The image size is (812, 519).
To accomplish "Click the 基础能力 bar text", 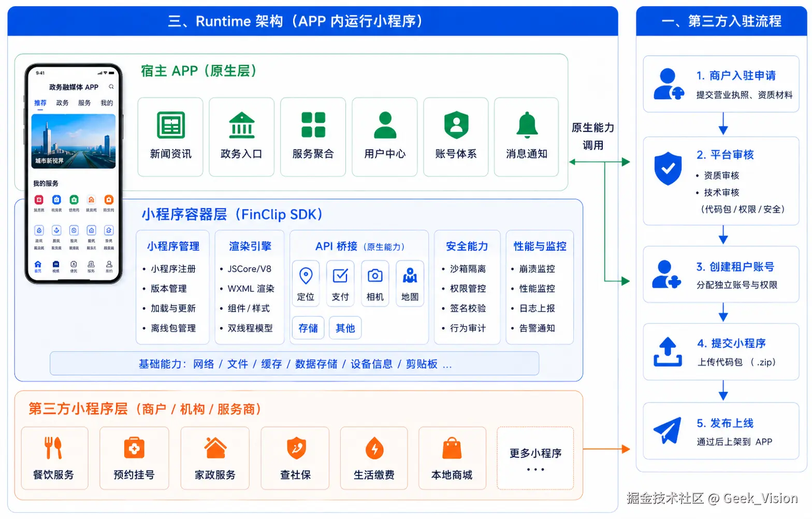I will pyautogui.click(x=295, y=364).
